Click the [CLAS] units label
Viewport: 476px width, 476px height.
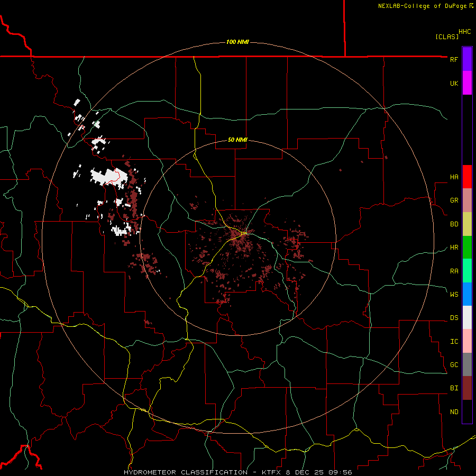pyautogui.click(x=447, y=36)
